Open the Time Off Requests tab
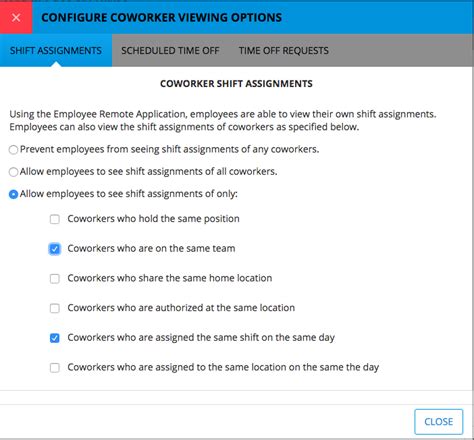The width and height of the screenshot is (474, 440). point(284,51)
